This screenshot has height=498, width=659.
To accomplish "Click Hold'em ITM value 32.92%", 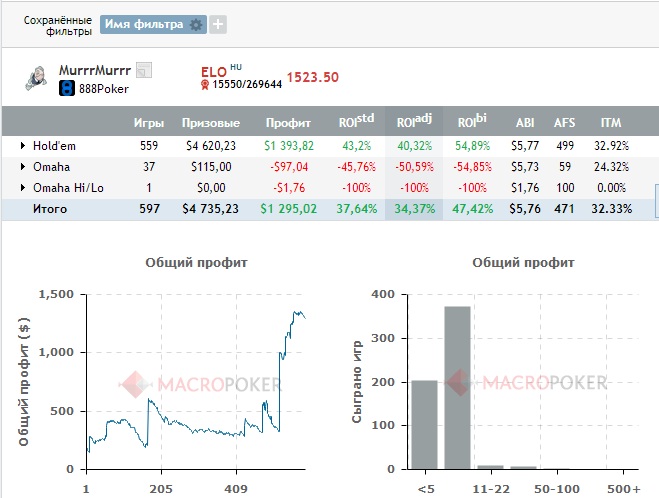I will pyautogui.click(x=611, y=146).
